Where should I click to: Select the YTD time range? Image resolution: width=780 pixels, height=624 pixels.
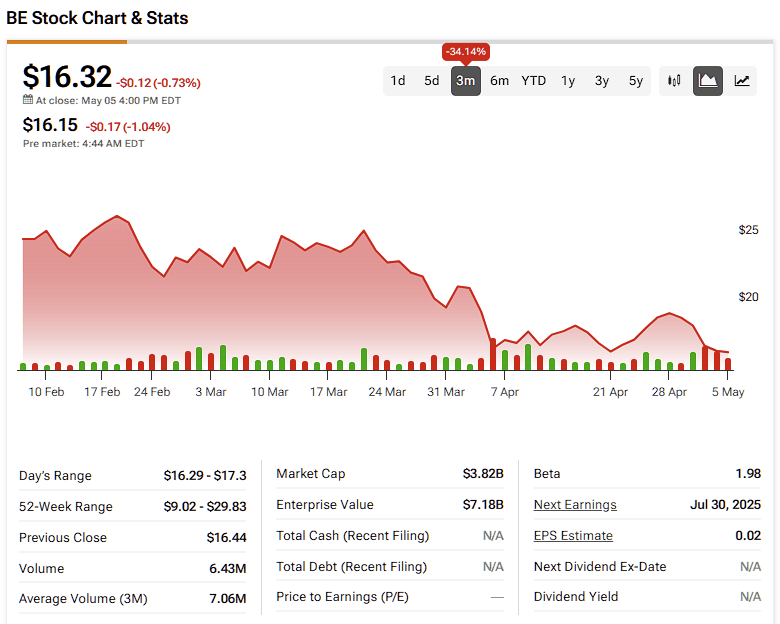coord(534,81)
